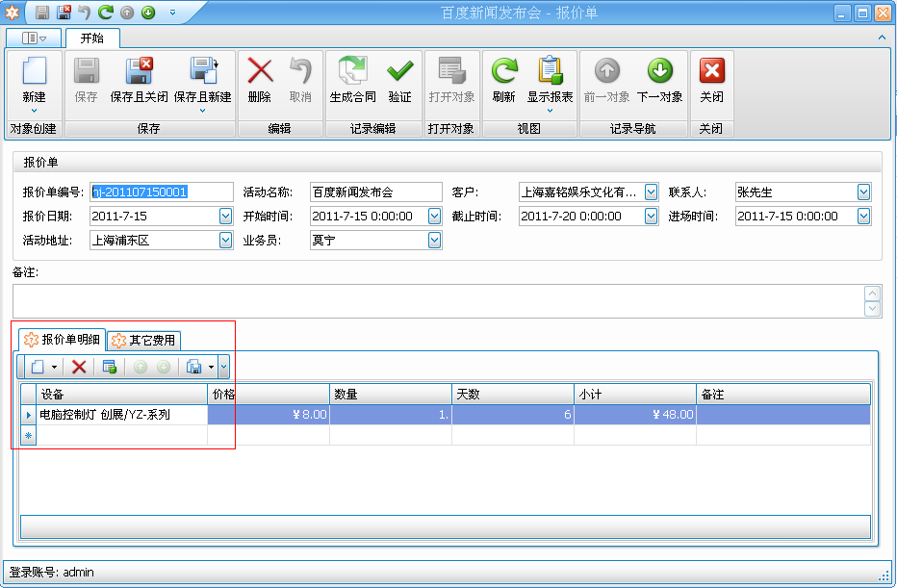897x588 pixels.
Task: Click remarks scroll-down arrow
Action: (872, 309)
